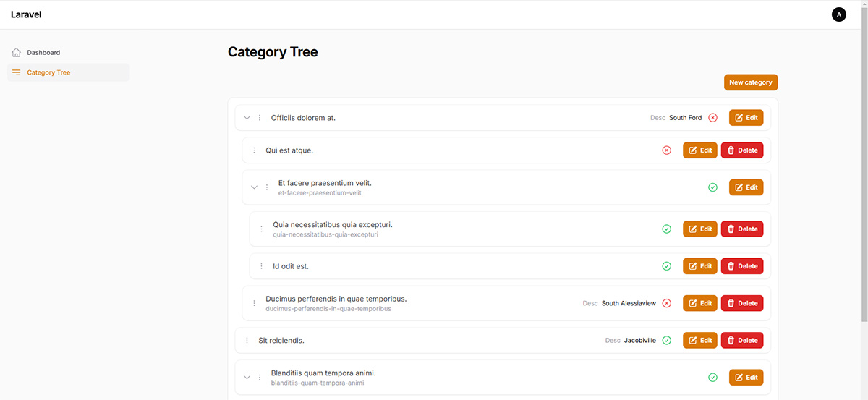
Task: Create a new category
Action: tap(751, 82)
